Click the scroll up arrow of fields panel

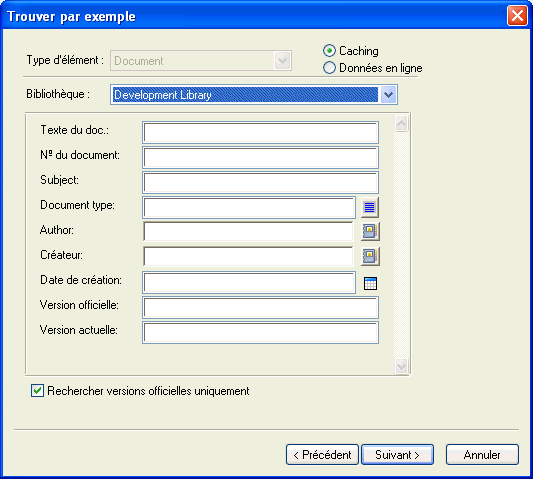(401, 123)
